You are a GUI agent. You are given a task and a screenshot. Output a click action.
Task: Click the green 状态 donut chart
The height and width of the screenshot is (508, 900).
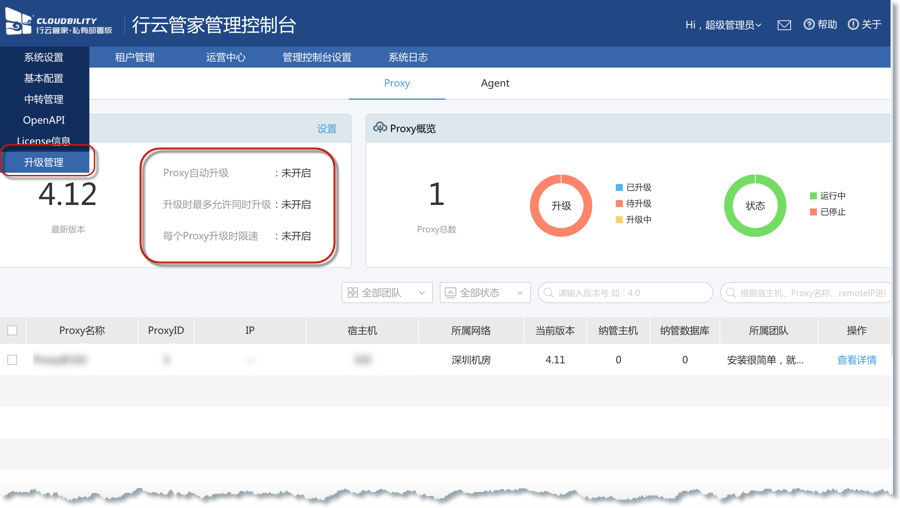point(755,206)
